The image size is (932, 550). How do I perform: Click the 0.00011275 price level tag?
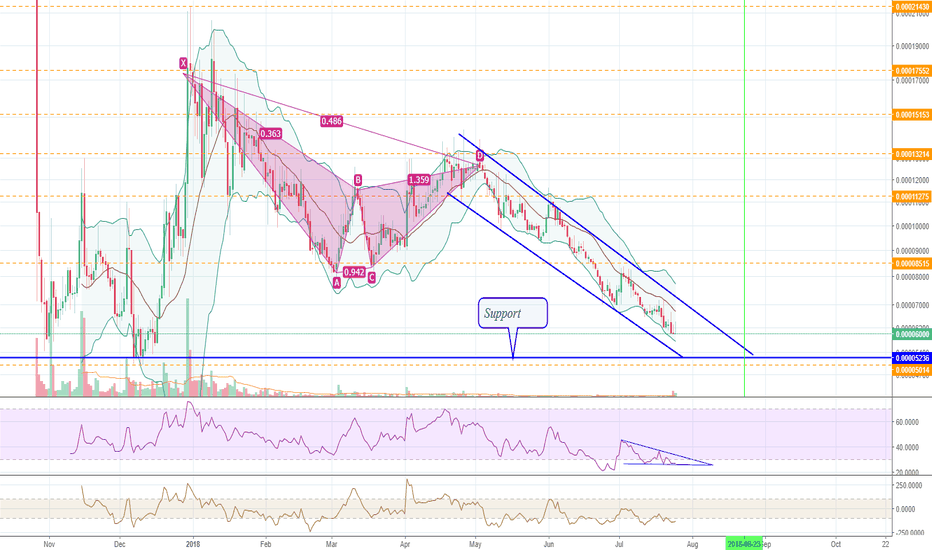pos(912,196)
